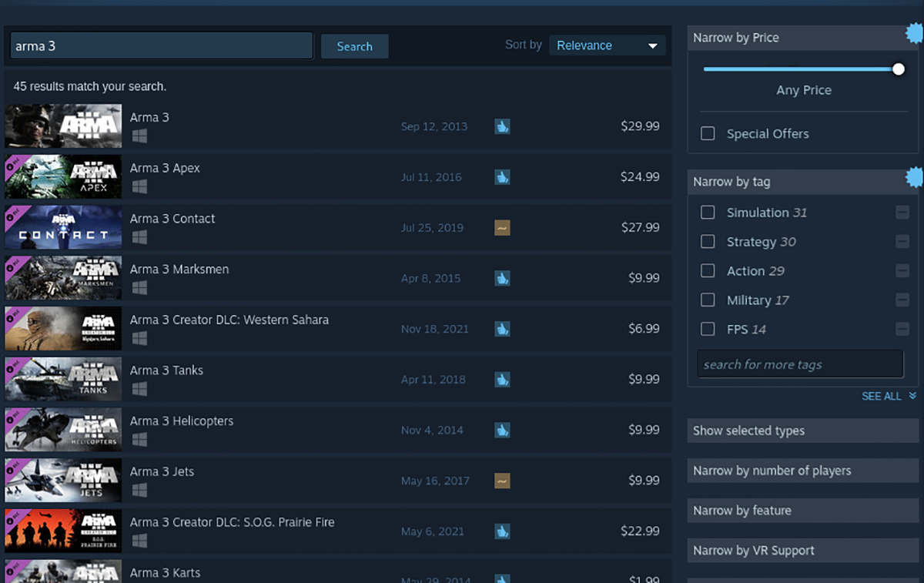Collapse the Narrow by tag header
Image resolution: width=924 pixels, height=583 pixels.
[x=802, y=182]
